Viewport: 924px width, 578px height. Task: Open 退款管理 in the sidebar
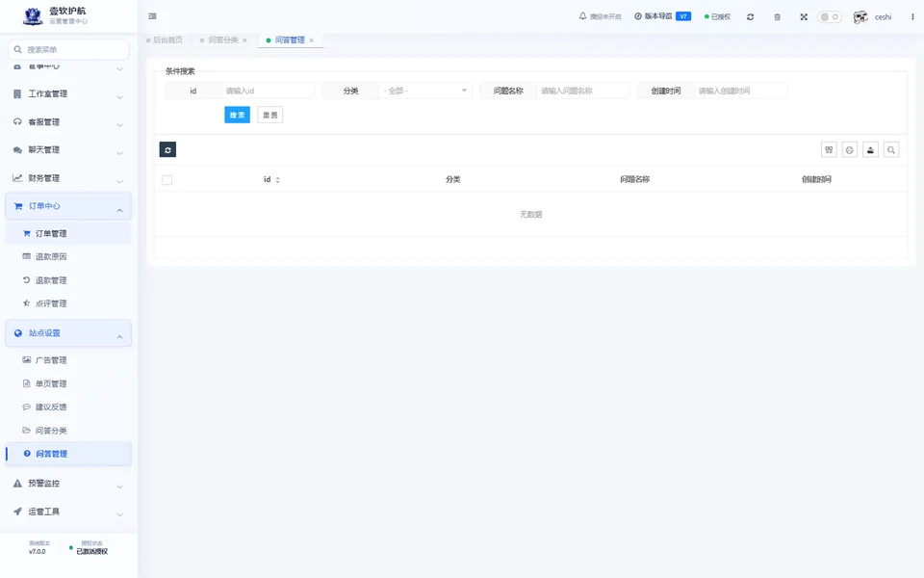pyautogui.click(x=68, y=280)
